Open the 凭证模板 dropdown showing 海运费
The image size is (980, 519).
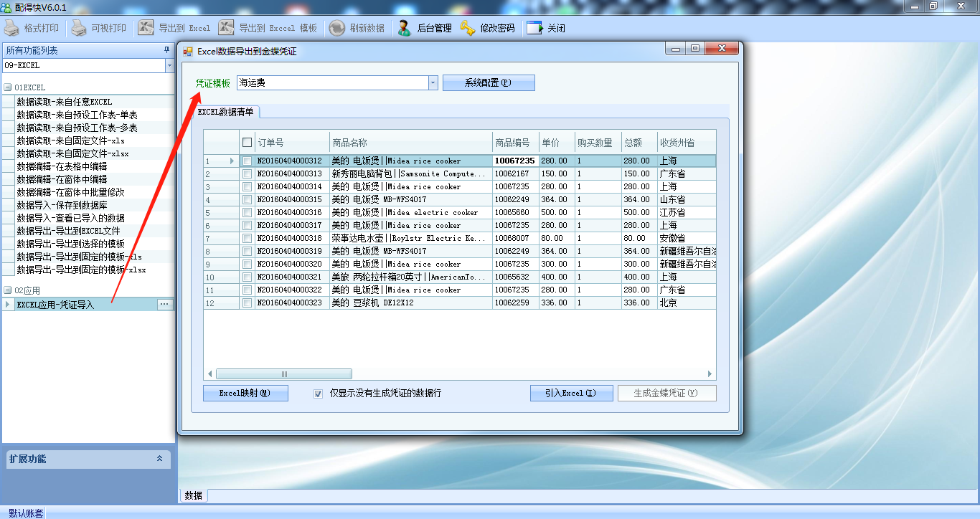pyautogui.click(x=433, y=83)
